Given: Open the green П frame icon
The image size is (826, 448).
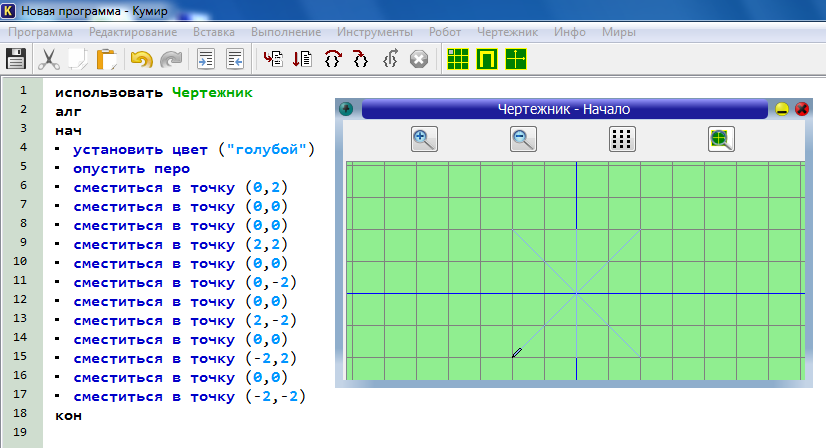Looking at the screenshot, I should [x=487, y=59].
